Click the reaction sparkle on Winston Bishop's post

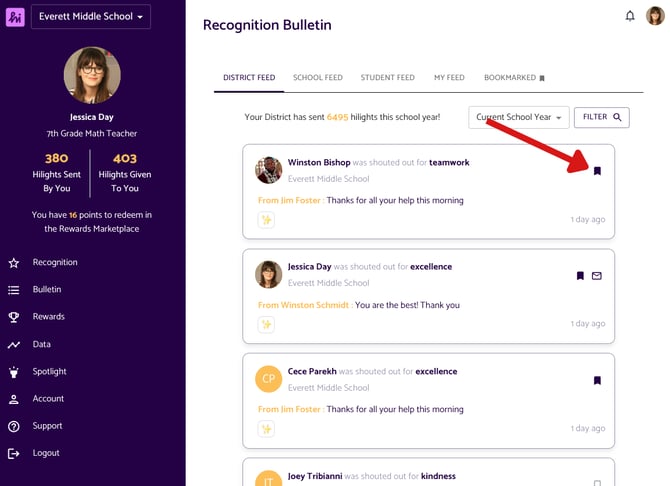(266, 220)
